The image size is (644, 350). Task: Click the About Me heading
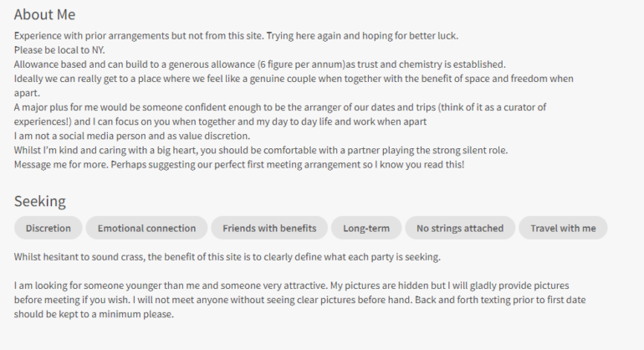click(x=44, y=14)
